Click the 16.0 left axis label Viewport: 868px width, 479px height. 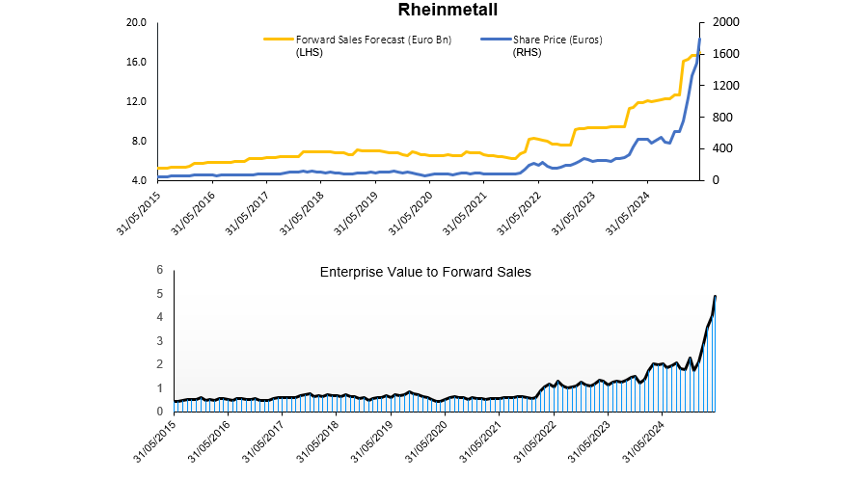(137, 62)
